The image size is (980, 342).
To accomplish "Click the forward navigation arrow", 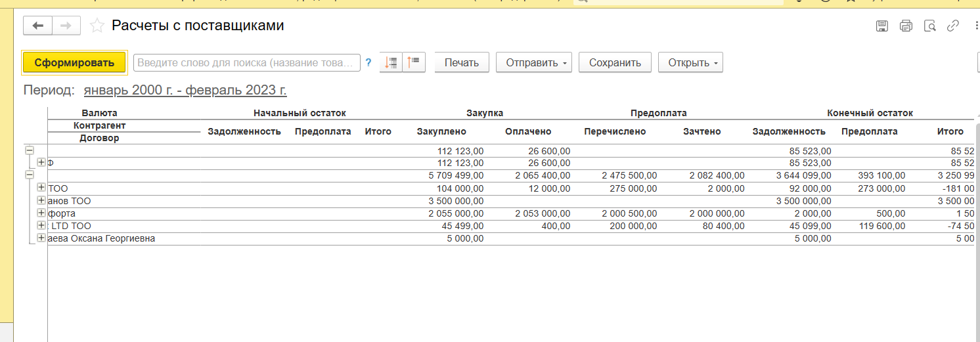I will tap(66, 26).
